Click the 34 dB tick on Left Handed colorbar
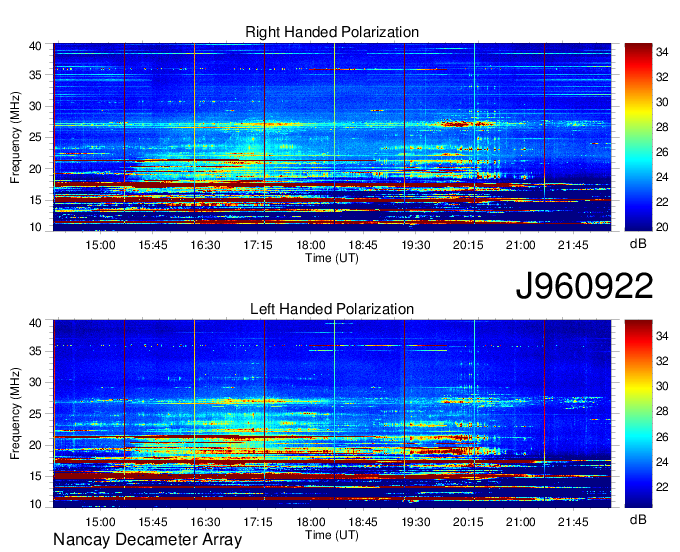 (x=662, y=336)
